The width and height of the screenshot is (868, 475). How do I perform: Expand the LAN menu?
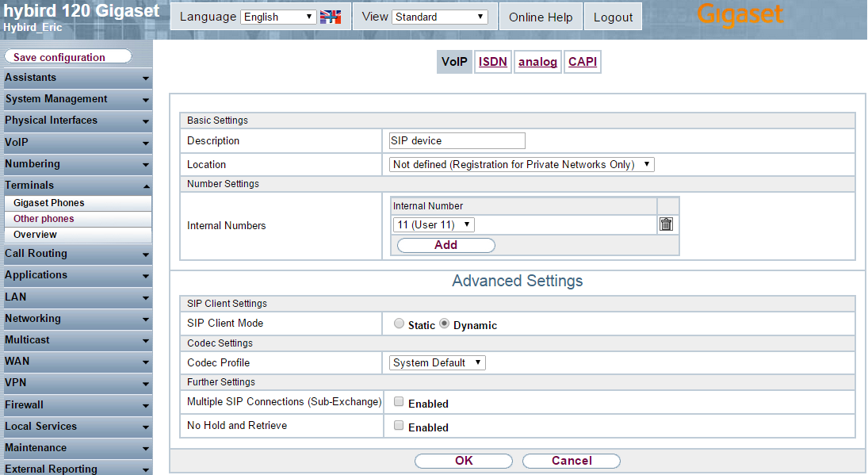77,297
